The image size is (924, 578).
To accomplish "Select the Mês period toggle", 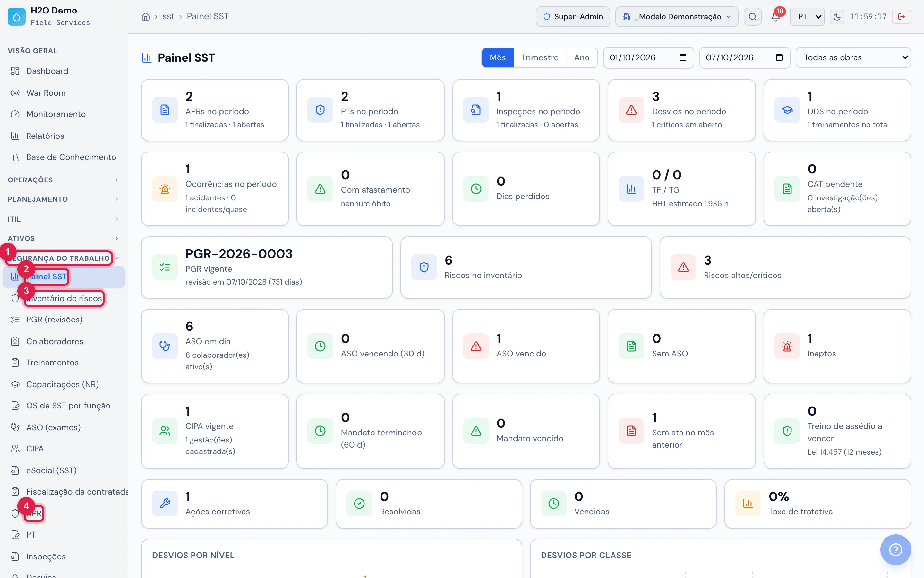I will (x=498, y=58).
